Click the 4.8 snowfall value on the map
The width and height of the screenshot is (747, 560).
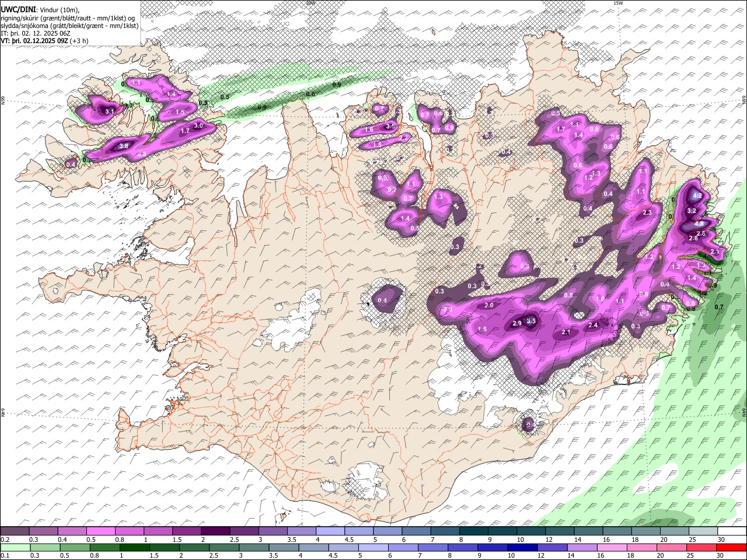[x=700, y=223]
